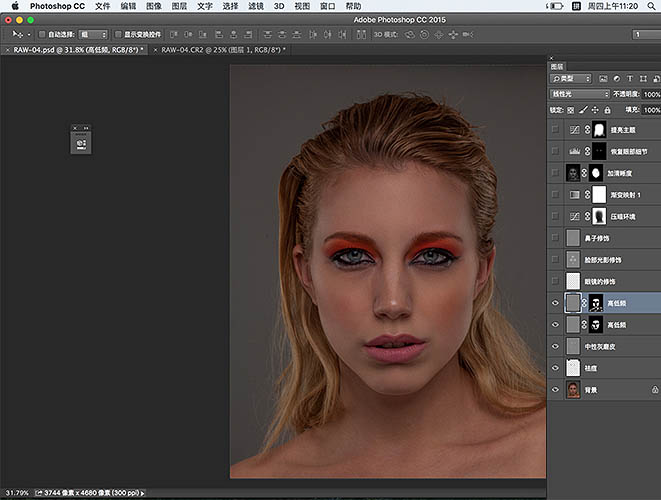Viewport: 661px width, 500px height.
Task: Enable the 显示变换控件 checkbox
Action: tap(117, 34)
